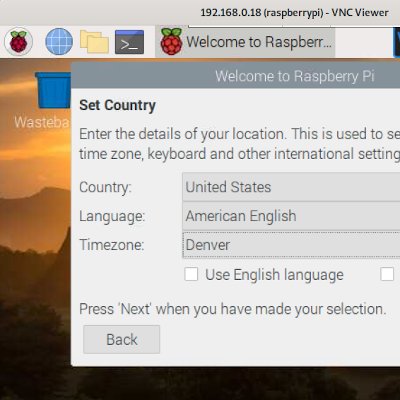
Task: Click the Press 'Next' instruction text
Action: 233,309
